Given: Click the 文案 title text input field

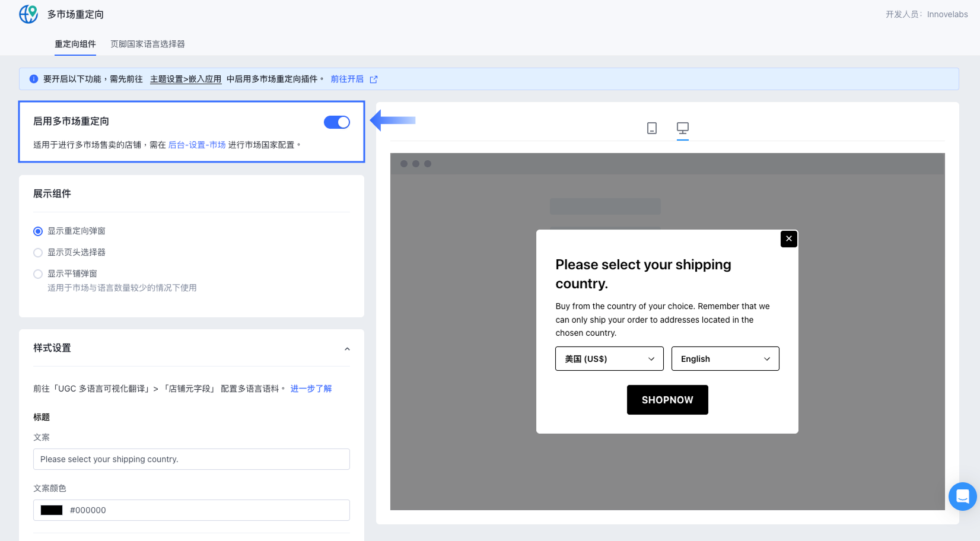Looking at the screenshot, I should [192, 459].
